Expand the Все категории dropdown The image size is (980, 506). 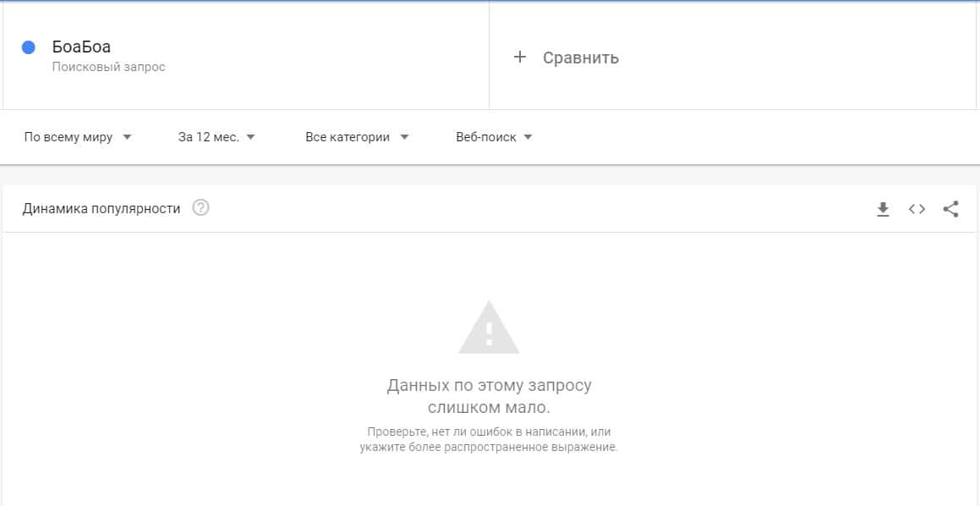(357, 137)
